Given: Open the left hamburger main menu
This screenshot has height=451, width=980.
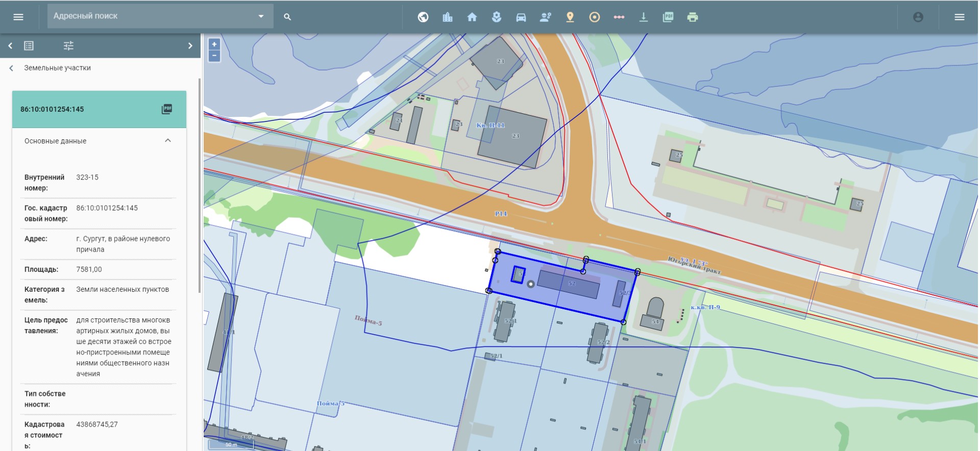Looking at the screenshot, I should 18,17.
